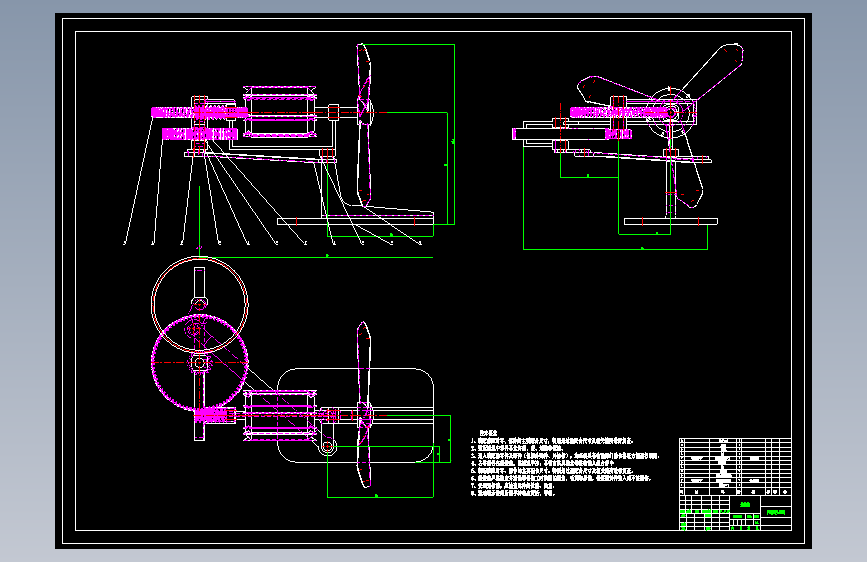Click the last line of the technical notes
This screenshot has width=867, height=562.
click(513, 492)
